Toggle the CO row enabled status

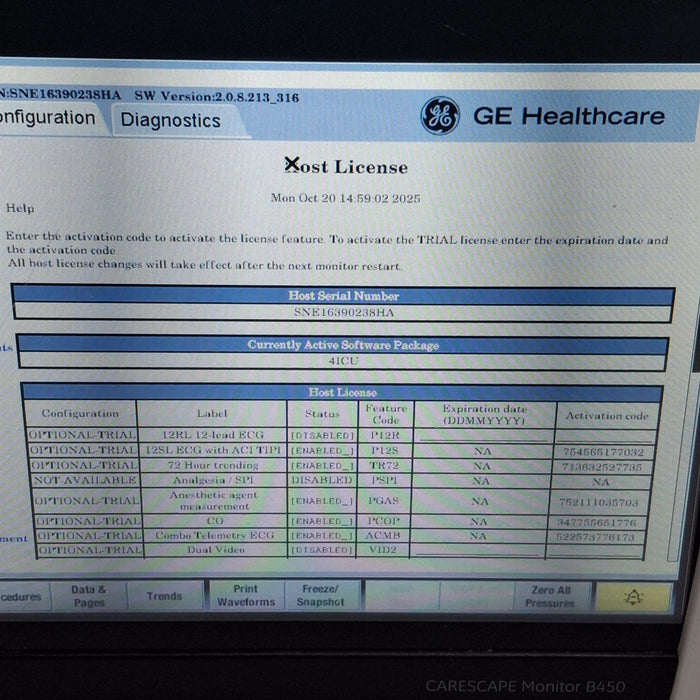click(x=322, y=521)
